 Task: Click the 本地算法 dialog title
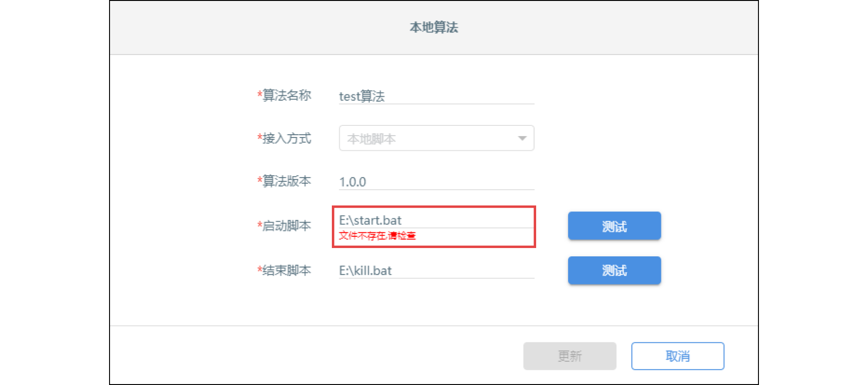[x=434, y=27]
